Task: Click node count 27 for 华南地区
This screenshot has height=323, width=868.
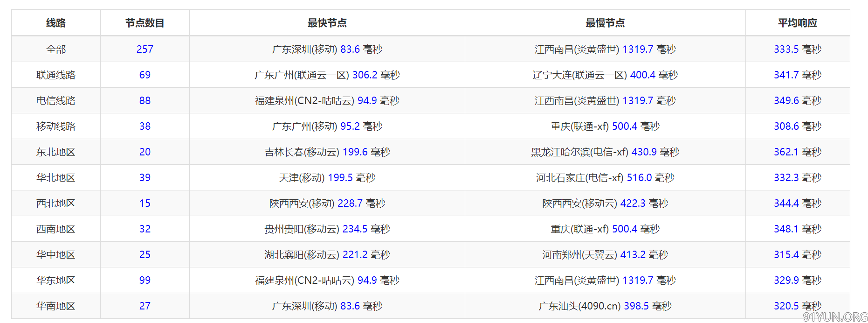Action: [x=145, y=306]
